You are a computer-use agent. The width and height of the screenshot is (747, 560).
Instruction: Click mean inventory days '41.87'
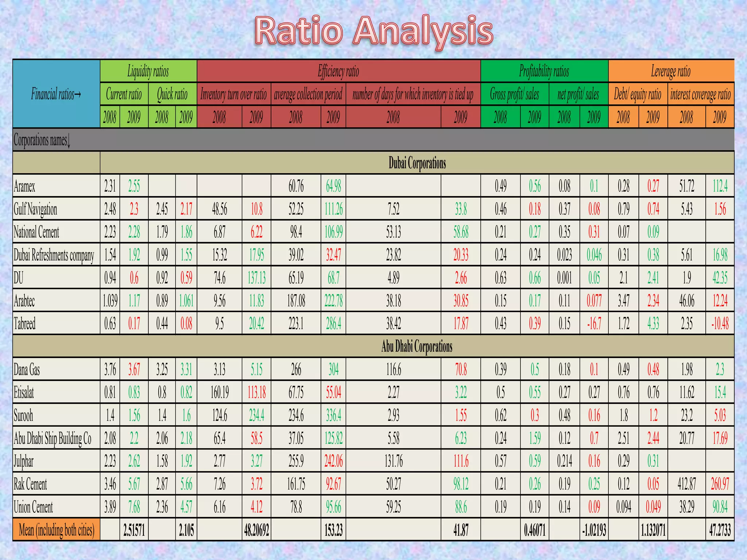coord(461,530)
